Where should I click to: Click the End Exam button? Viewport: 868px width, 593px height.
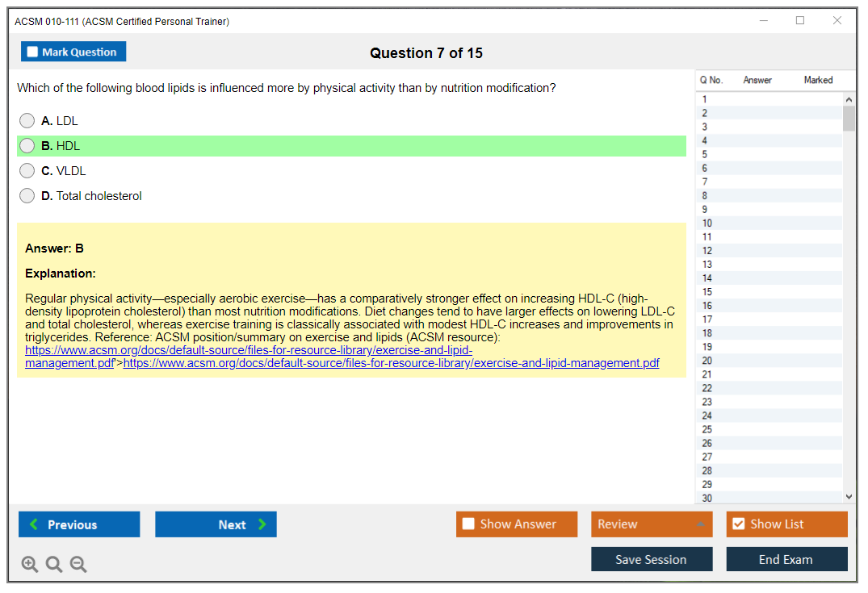click(x=786, y=559)
